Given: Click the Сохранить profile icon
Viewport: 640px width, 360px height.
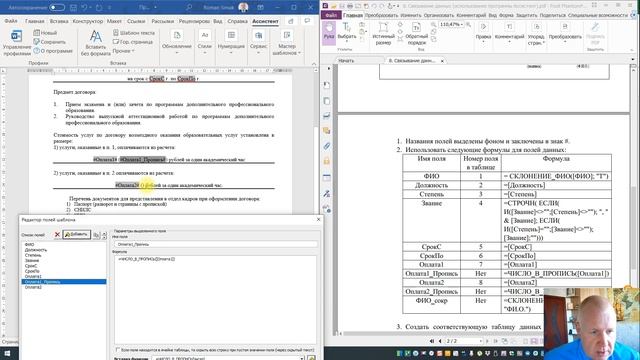Looking at the screenshot, I should click(x=49, y=42).
